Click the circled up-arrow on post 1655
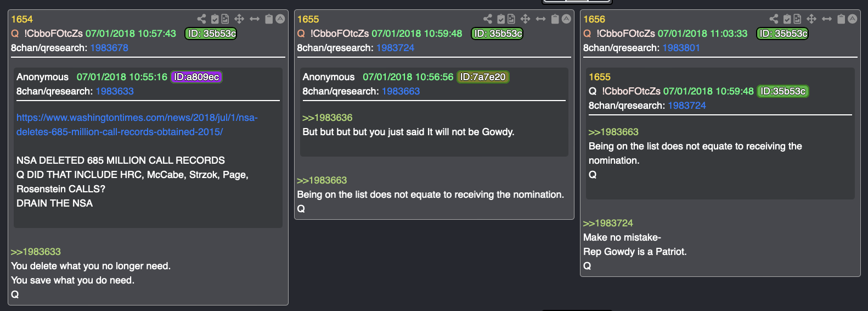Viewport: 868px width, 311px height. [x=566, y=19]
